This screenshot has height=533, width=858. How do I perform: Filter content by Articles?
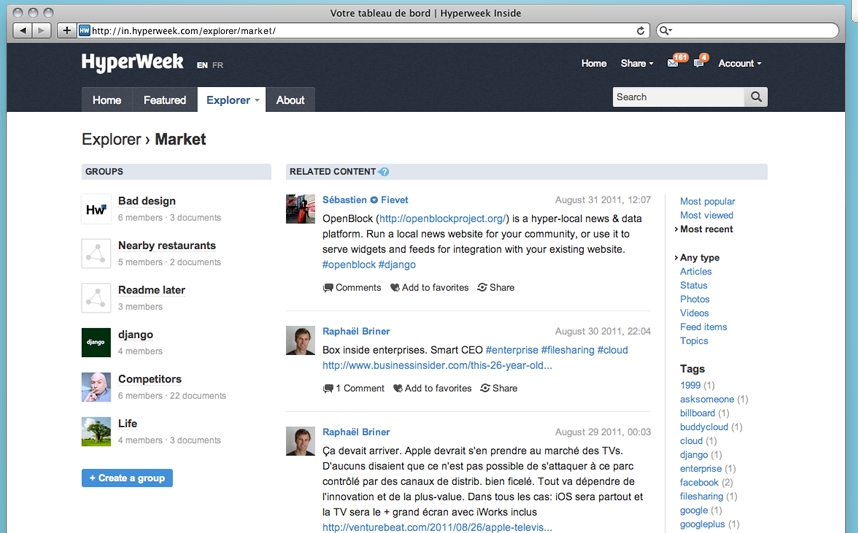696,271
